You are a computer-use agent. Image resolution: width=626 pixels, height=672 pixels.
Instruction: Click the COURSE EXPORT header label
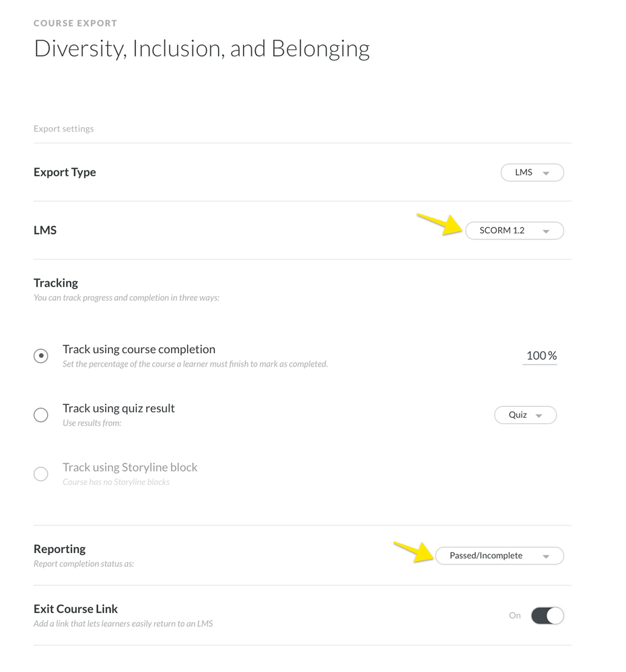(x=75, y=23)
